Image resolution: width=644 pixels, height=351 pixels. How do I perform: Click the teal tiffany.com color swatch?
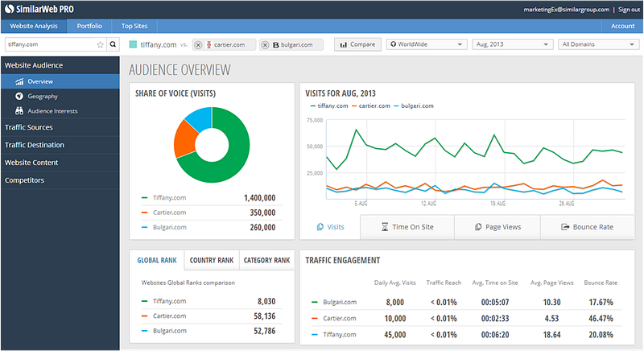coord(134,45)
